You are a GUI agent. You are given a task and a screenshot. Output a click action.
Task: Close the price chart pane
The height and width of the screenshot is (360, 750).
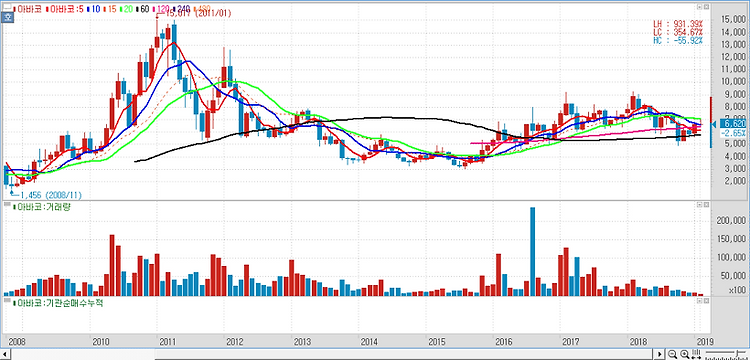(x=706, y=7)
